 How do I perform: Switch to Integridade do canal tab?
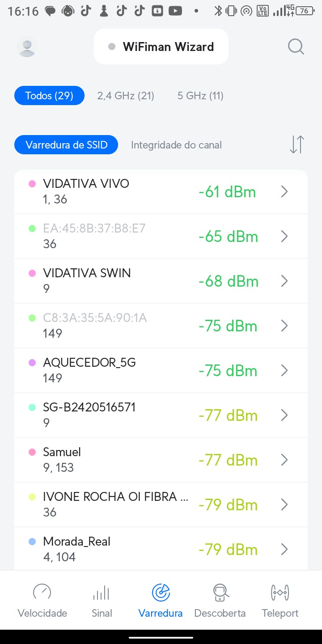pyautogui.click(x=176, y=145)
